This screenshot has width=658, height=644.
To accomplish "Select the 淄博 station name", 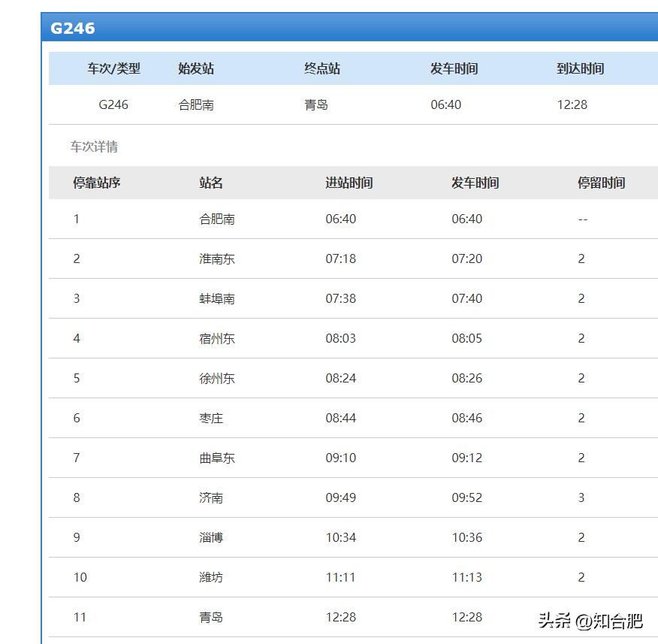I will (211, 537).
